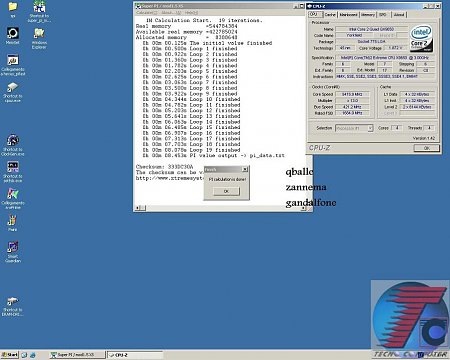Click the OK button in CPU-Z
450x360 pixels.
427,148
